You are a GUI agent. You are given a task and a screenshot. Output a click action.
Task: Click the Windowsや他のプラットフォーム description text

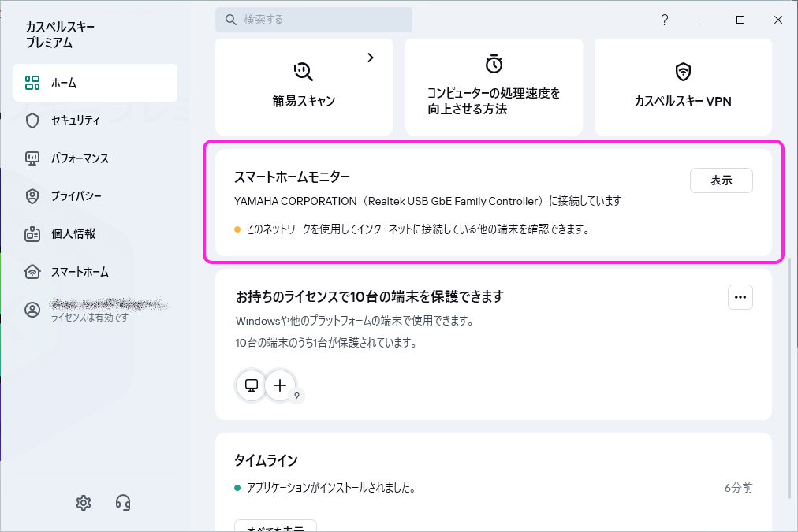[x=355, y=321]
